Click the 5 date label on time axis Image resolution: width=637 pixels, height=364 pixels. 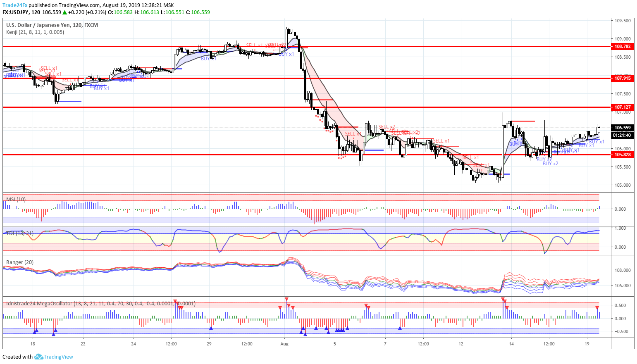coord(335,343)
